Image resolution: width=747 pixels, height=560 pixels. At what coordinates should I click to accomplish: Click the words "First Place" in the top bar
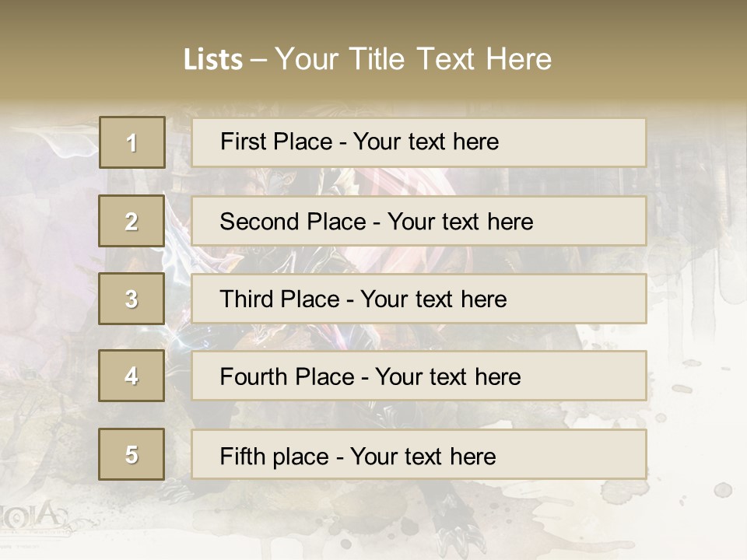pos(276,142)
